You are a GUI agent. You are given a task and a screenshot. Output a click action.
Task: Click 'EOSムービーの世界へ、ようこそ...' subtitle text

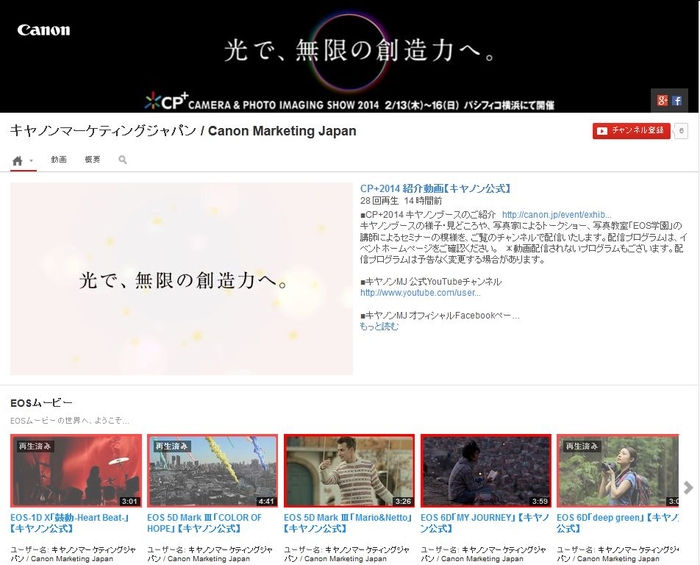(70, 421)
